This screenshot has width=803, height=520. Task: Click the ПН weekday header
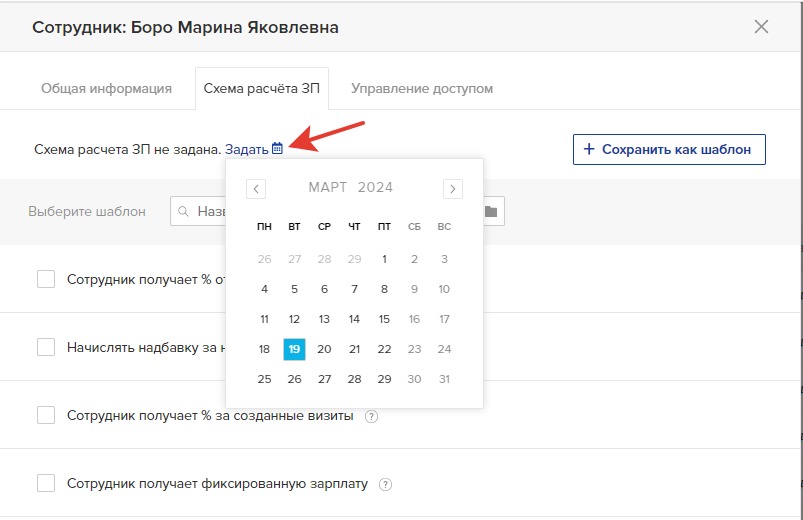point(264,226)
